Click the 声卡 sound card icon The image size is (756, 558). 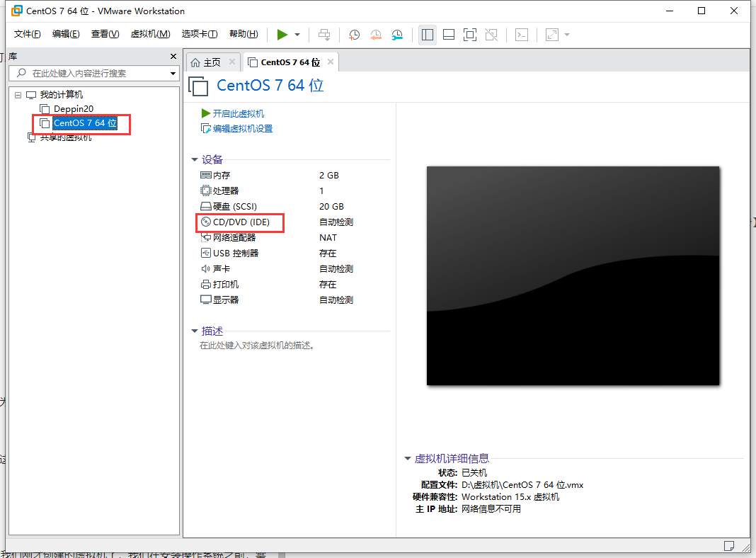206,268
